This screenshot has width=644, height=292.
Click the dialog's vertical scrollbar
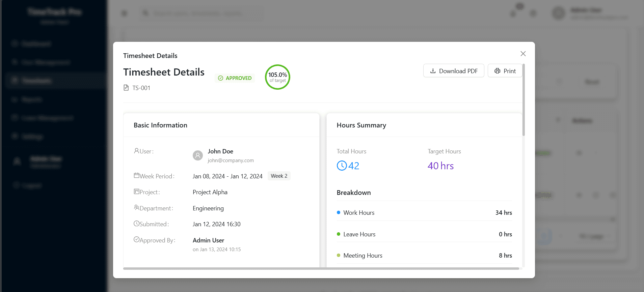click(x=524, y=100)
